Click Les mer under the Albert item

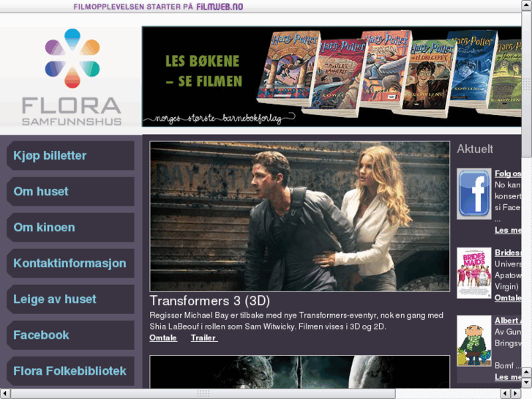[508, 377]
